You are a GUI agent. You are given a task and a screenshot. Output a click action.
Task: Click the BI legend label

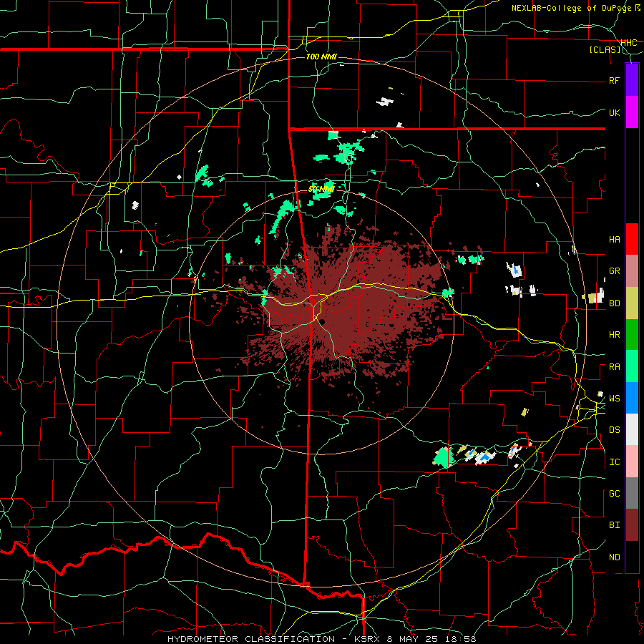pos(615,525)
